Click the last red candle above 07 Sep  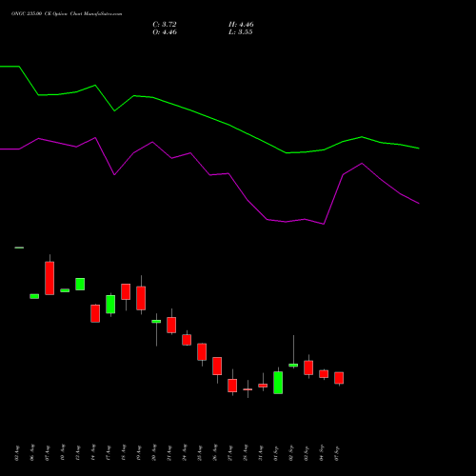[x=339, y=378]
